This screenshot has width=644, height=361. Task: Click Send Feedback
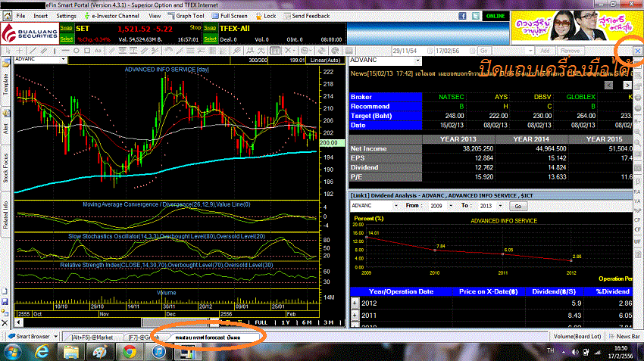(306, 16)
